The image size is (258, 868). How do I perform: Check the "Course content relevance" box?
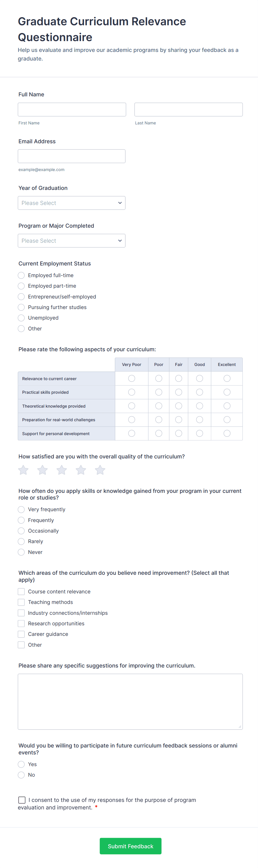click(x=21, y=591)
